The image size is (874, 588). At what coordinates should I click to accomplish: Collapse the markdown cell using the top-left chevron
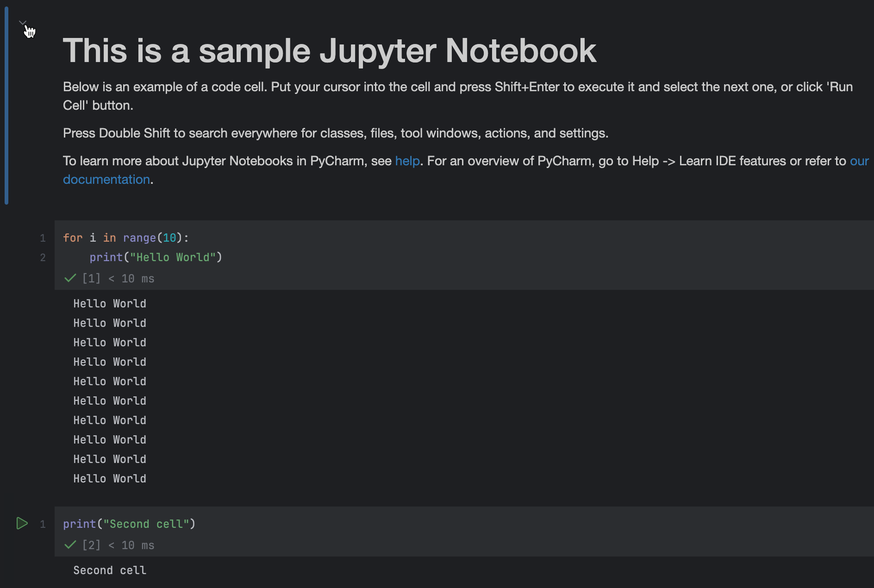click(x=22, y=22)
